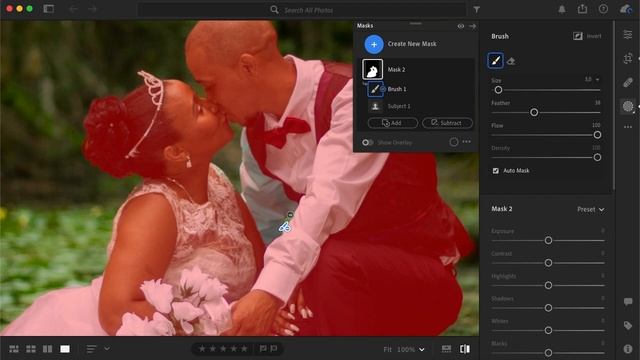640x360 pixels.
Task: Open the comments panel icon
Action: [x=628, y=302]
